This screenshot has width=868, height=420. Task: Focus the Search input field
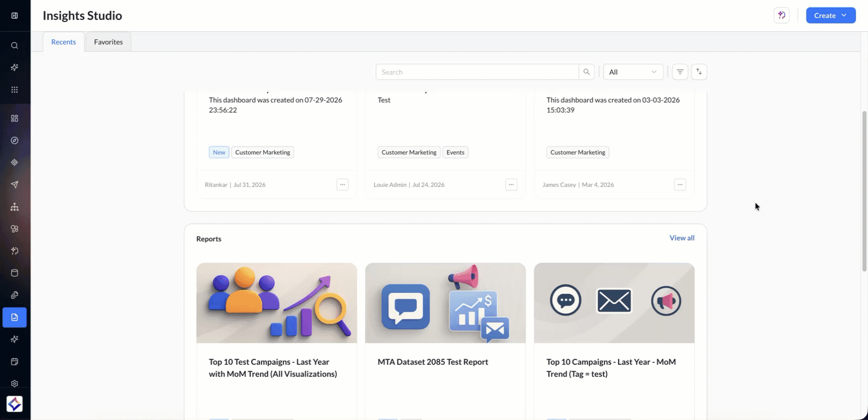tap(477, 72)
